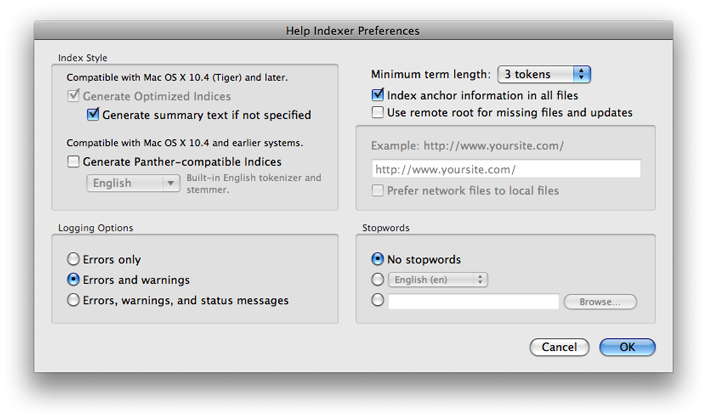Click the Browse... button

[x=600, y=302]
